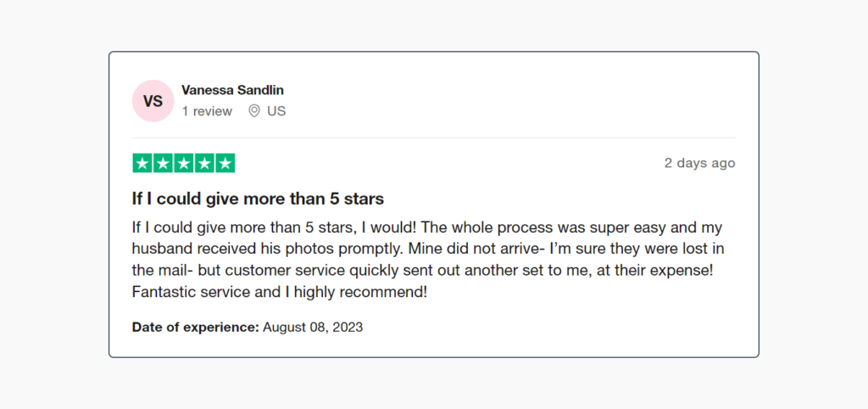868x409 pixels.
Task: Click the 'Date of experience:' label
Action: [195, 327]
